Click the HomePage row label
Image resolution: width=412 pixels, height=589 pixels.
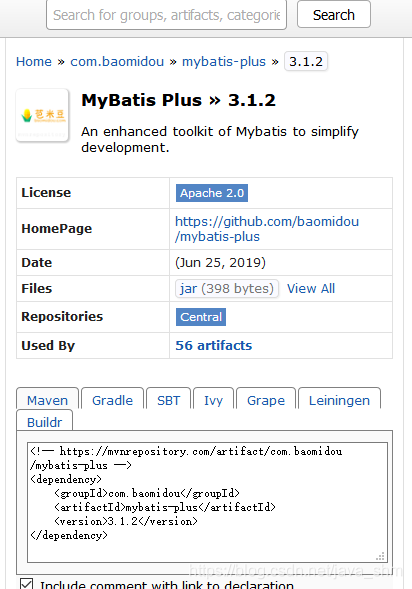point(57,229)
